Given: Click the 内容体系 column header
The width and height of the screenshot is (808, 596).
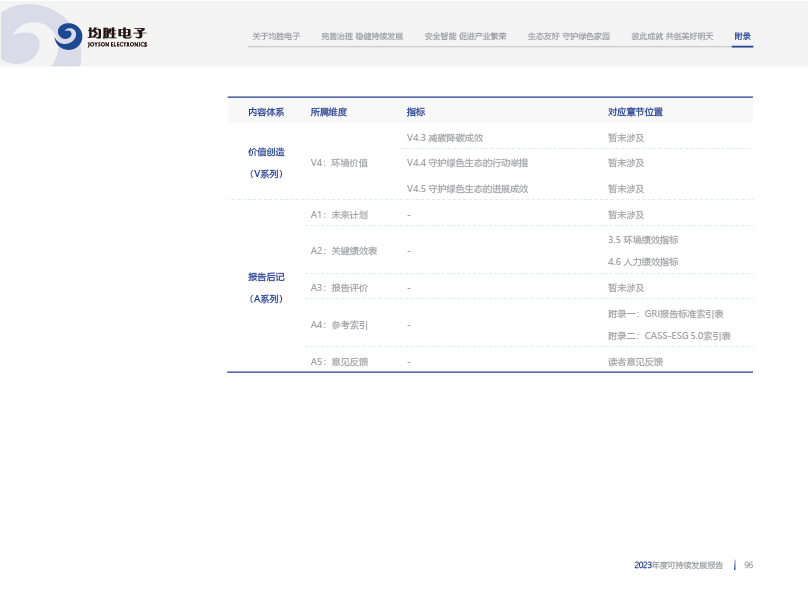Looking at the screenshot, I should (x=266, y=112).
